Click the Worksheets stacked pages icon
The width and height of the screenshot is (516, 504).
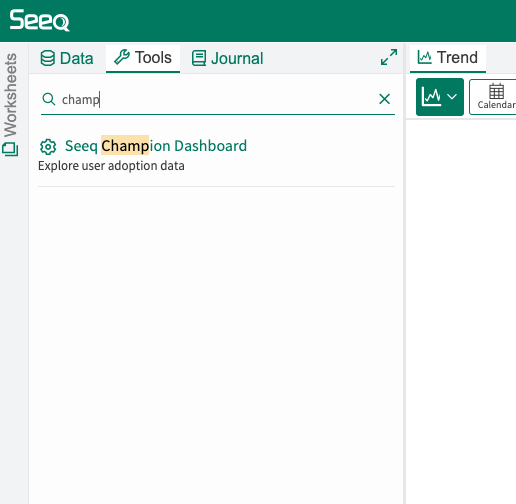10,149
